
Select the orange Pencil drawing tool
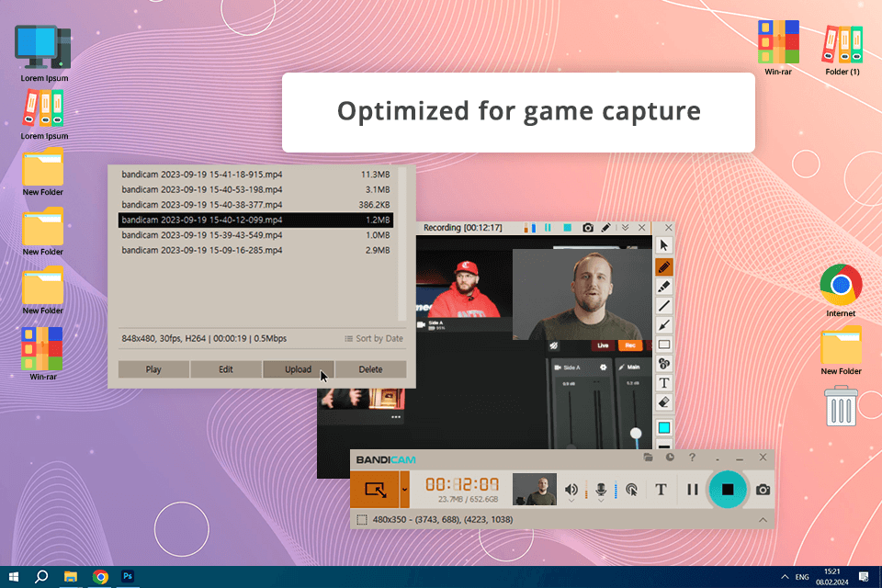[663, 266]
